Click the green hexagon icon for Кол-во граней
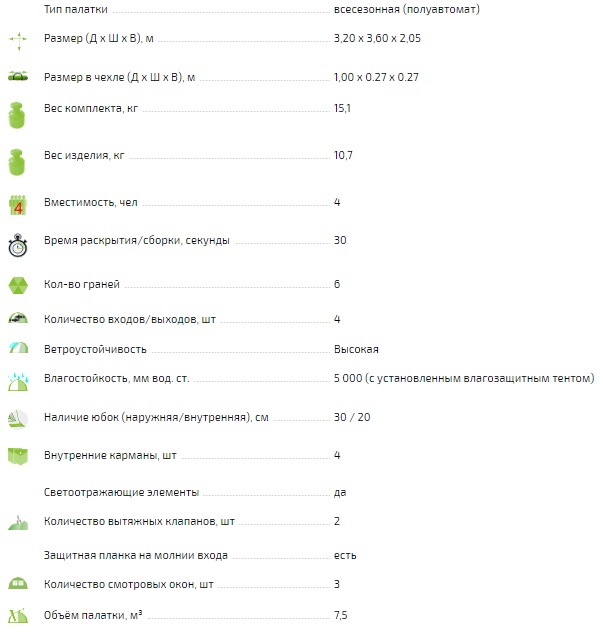The width and height of the screenshot is (603, 633). point(18,285)
